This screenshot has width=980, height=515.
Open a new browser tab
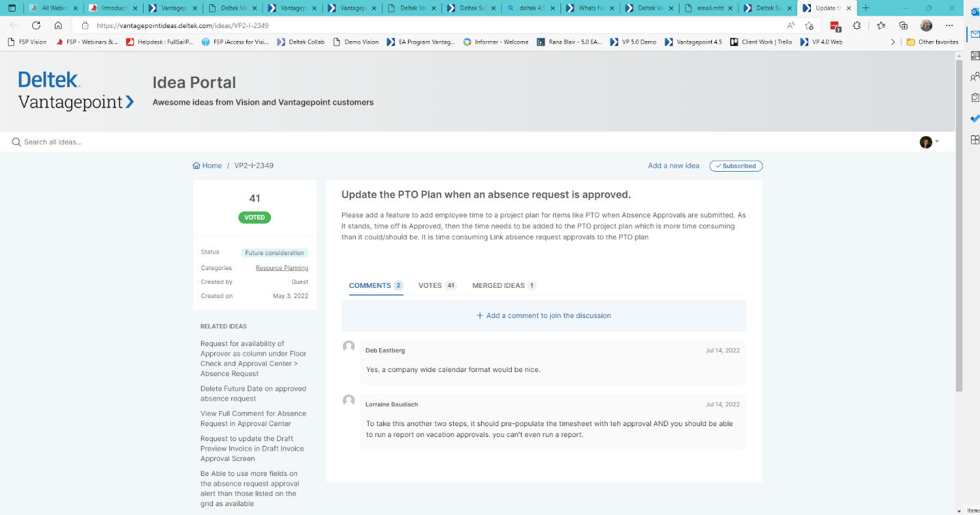tap(866, 8)
